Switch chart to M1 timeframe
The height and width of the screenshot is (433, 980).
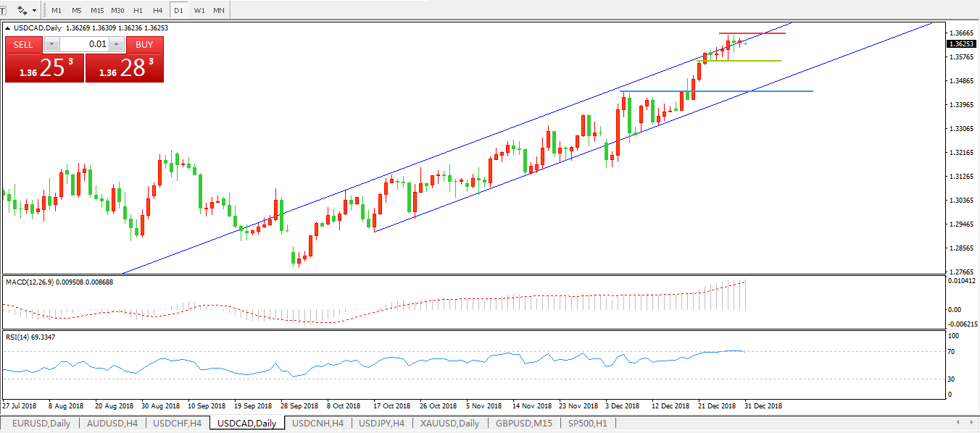[x=57, y=11]
